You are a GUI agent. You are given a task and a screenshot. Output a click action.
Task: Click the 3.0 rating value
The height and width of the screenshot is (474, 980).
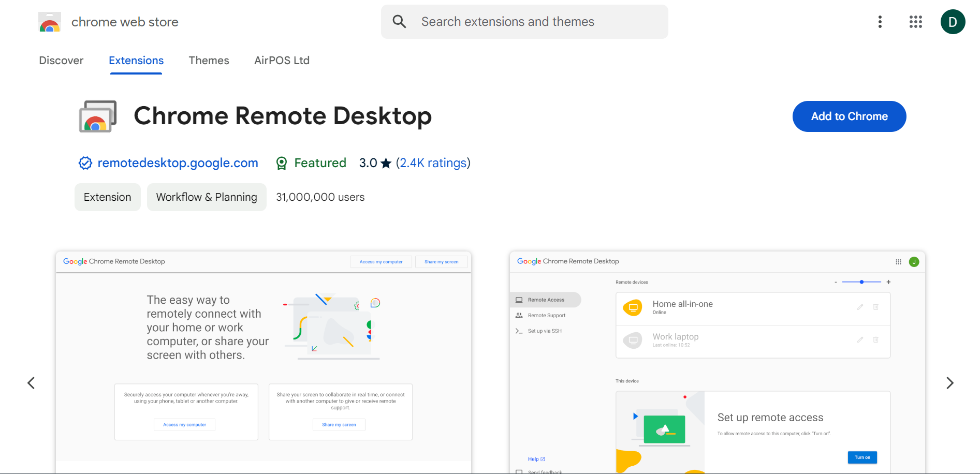coord(368,163)
